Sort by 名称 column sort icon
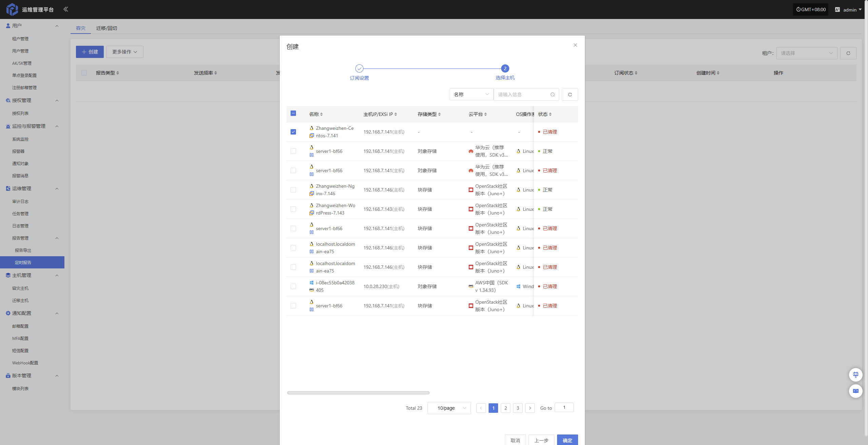This screenshot has height=445, width=868. (x=321, y=114)
